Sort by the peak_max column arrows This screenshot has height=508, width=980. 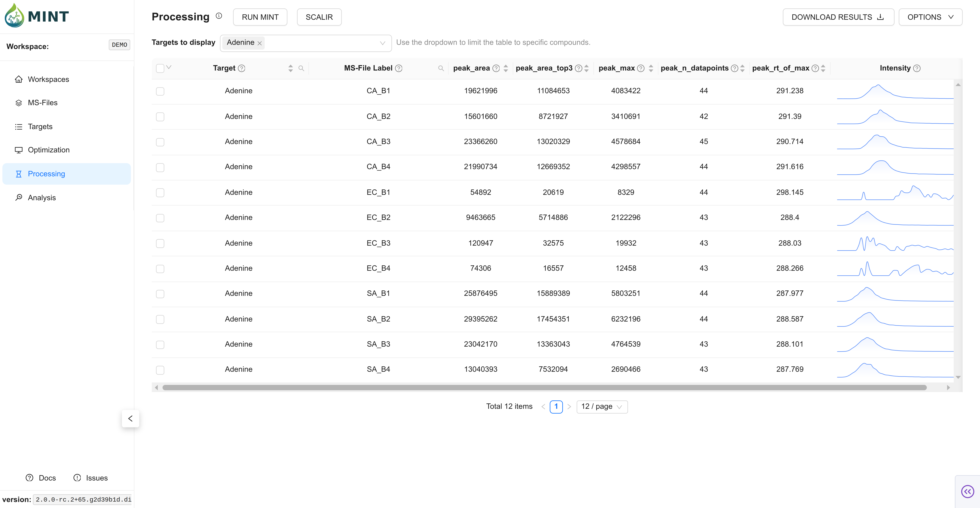pos(651,68)
